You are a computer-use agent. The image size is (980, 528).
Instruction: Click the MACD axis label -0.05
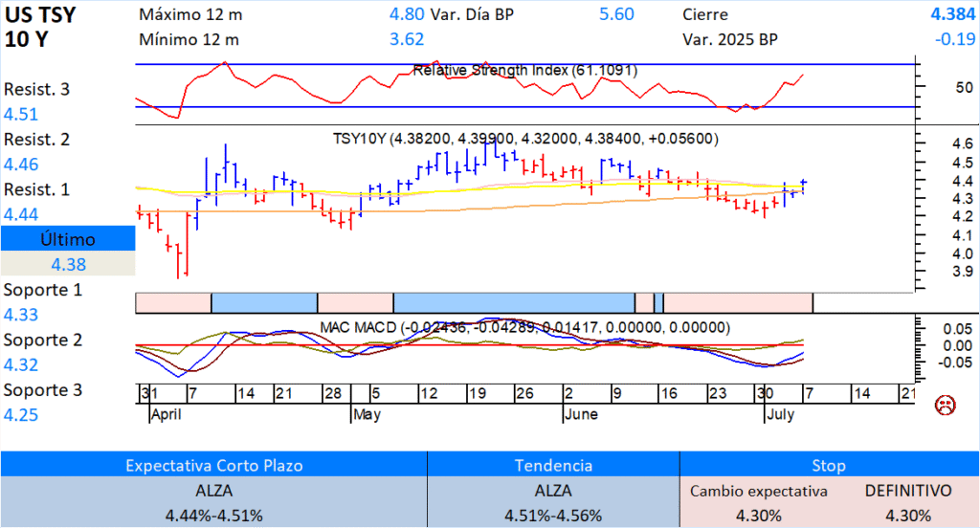click(955, 363)
